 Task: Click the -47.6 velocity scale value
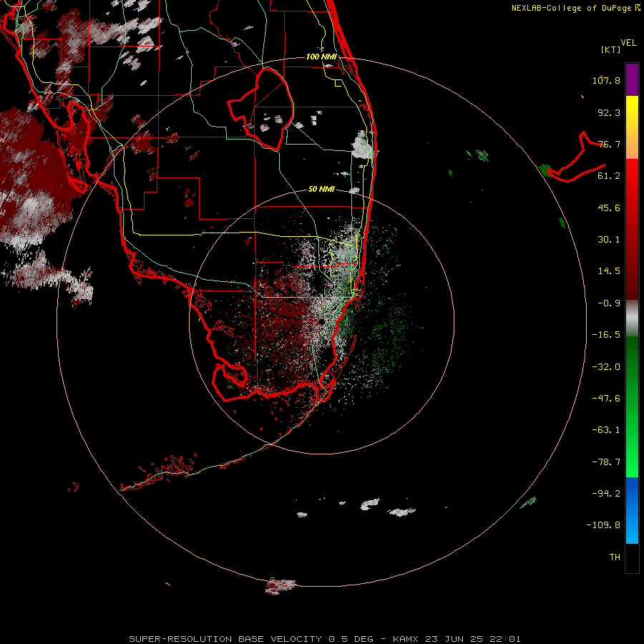pyautogui.click(x=606, y=399)
